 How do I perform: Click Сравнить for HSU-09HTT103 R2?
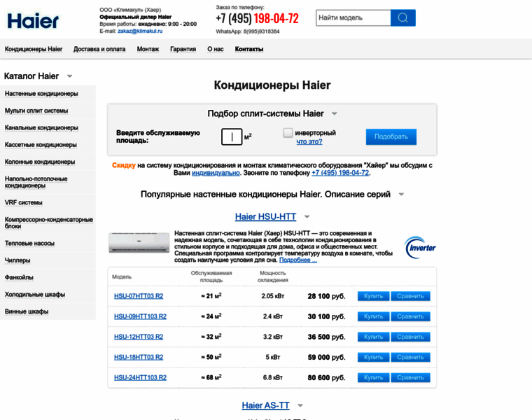point(410,316)
